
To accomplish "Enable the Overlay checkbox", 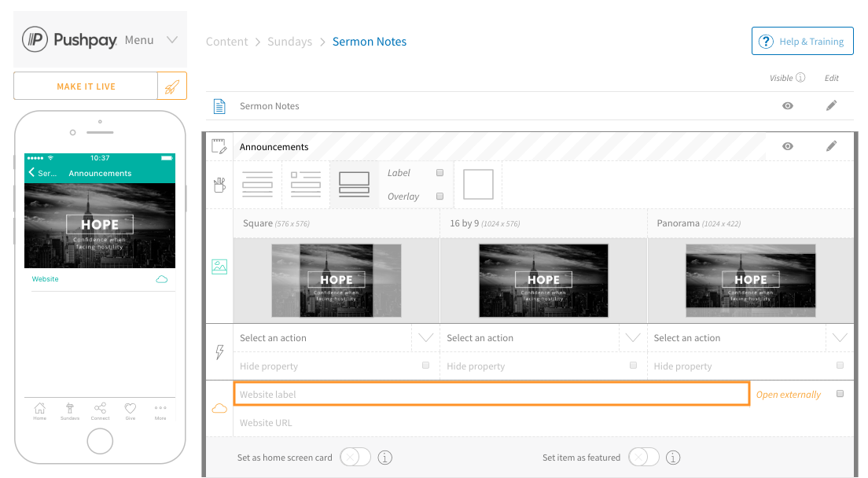I will [x=440, y=197].
